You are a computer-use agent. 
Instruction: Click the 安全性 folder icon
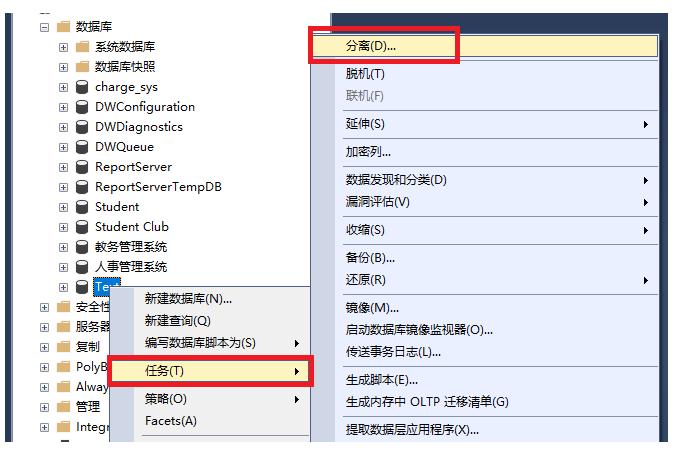[x=63, y=307]
